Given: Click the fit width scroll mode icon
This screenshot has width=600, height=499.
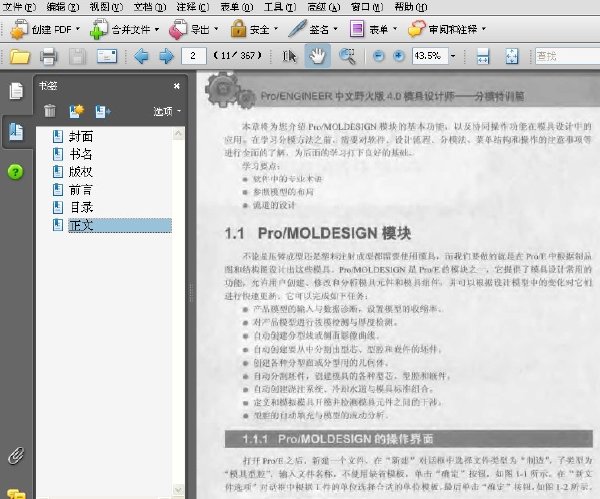Looking at the screenshot, I should click(483, 56).
